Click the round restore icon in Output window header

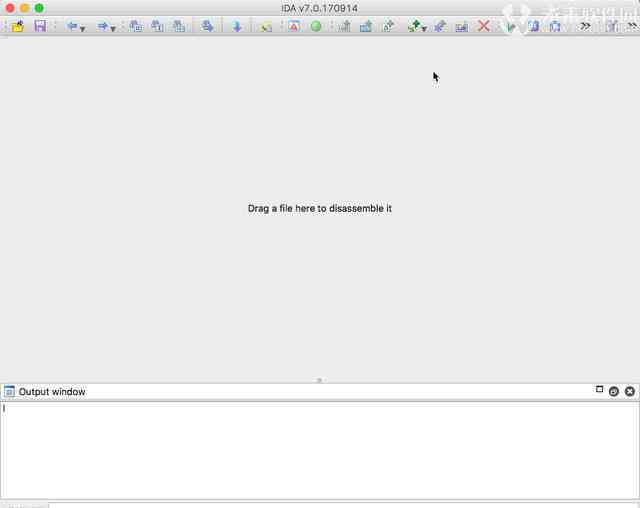[x=614, y=392]
